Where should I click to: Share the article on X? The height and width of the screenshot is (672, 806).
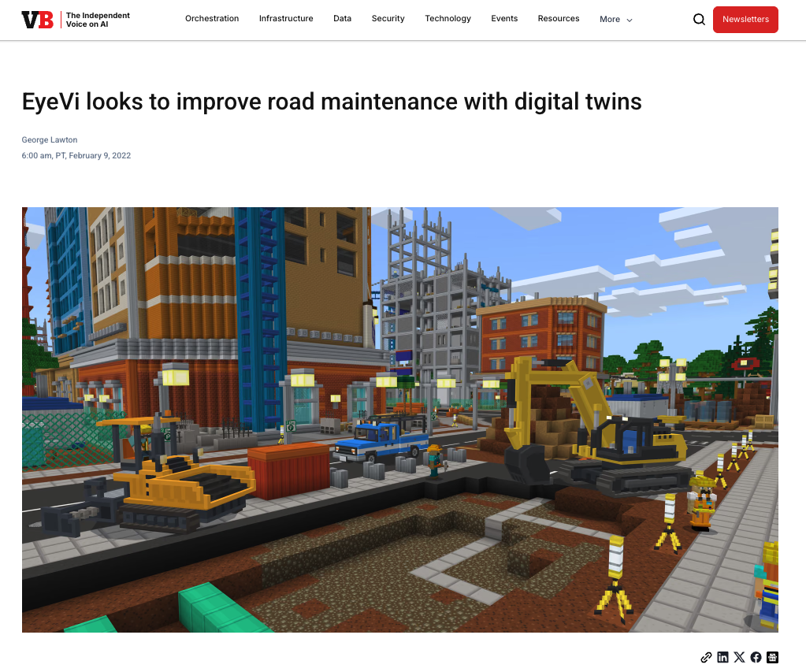(739, 657)
